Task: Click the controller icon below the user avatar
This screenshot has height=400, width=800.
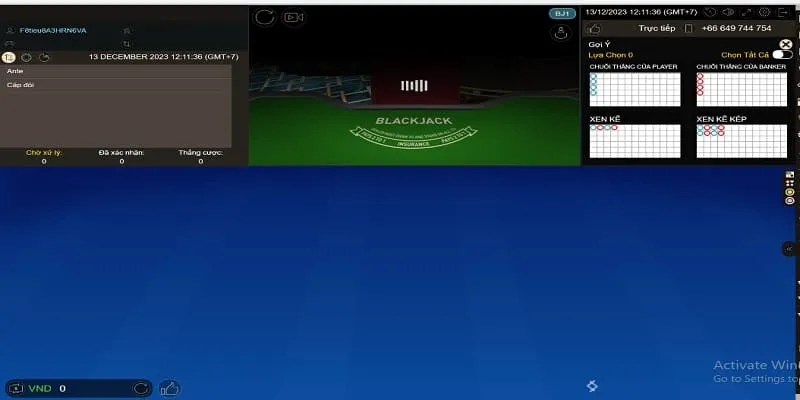Action: (10, 44)
